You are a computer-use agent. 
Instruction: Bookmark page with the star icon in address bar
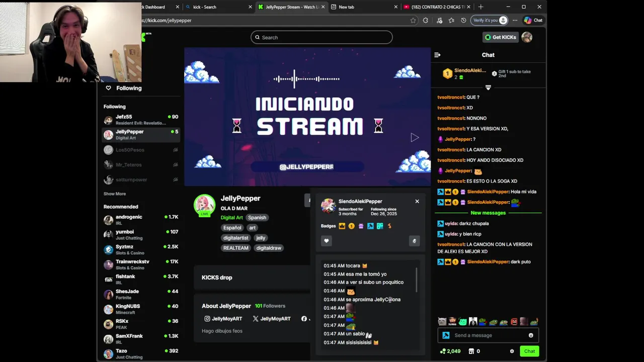click(413, 21)
